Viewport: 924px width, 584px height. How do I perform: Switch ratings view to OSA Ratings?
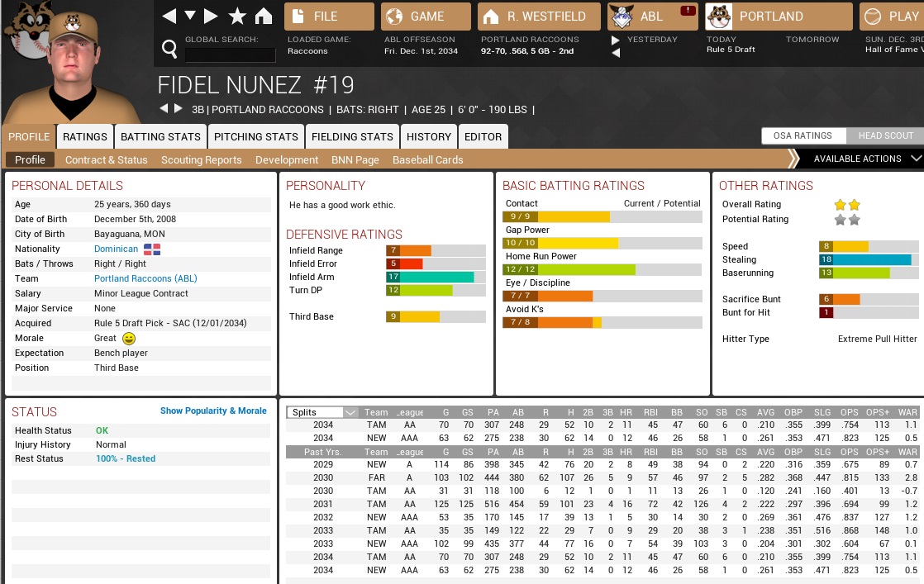pyautogui.click(x=802, y=136)
